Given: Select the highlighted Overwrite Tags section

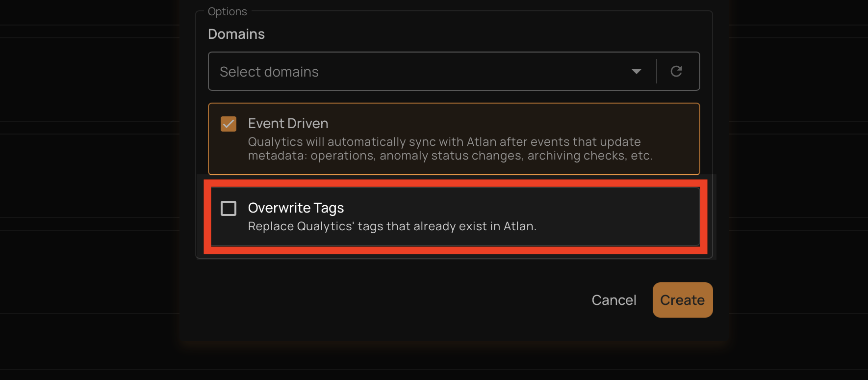Looking at the screenshot, I should (x=454, y=217).
